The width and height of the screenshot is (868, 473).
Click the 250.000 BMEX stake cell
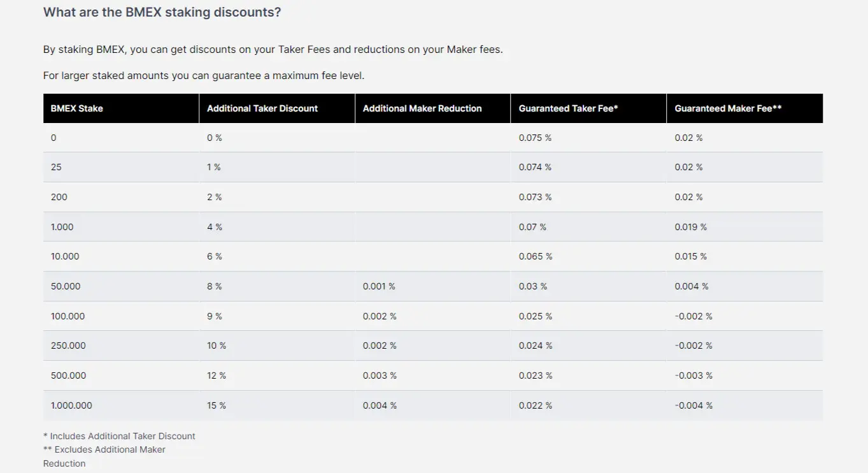coord(121,346)
